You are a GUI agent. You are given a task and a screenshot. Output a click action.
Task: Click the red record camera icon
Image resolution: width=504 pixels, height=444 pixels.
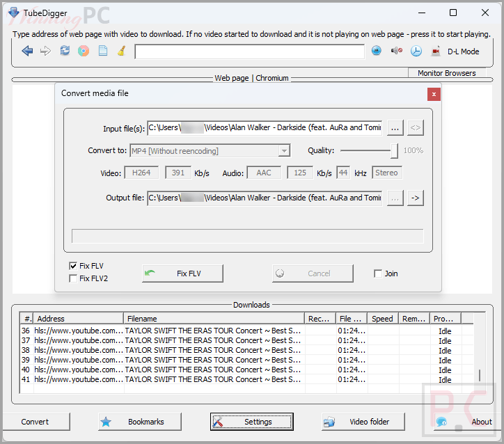coord(436,51)
